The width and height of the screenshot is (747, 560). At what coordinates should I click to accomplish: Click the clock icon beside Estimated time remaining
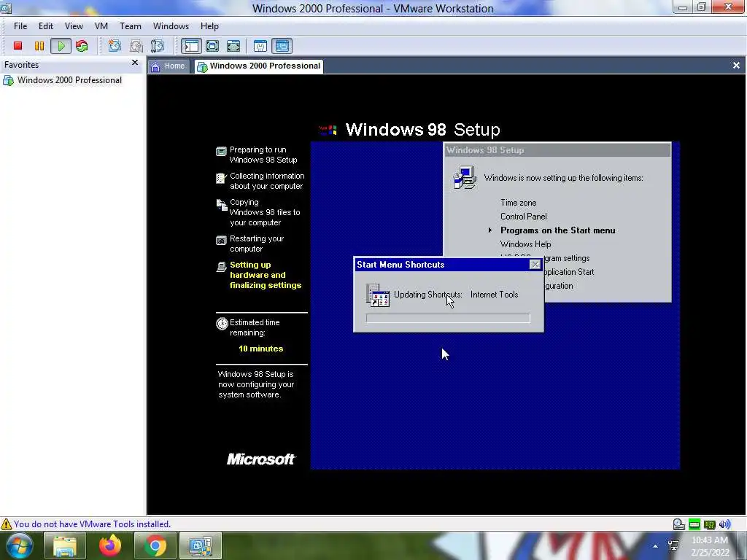[x=222, y=324]
